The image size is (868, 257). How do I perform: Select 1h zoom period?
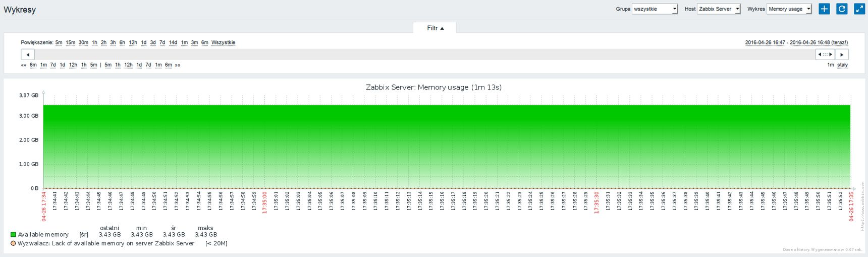pyautogui.click(x=94, y=42)
